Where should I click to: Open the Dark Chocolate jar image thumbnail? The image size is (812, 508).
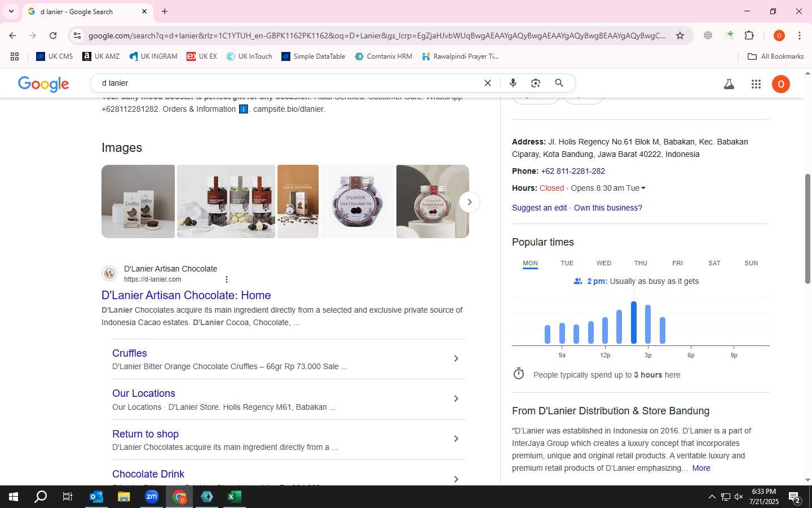coord(358,202)
